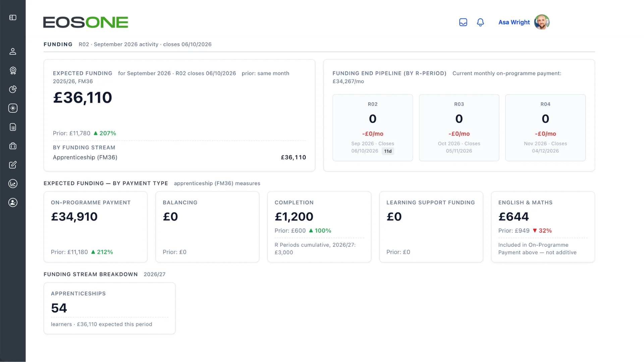Open the line chart sidebar icon
644x362 pixels.
[x=13, y=183]
